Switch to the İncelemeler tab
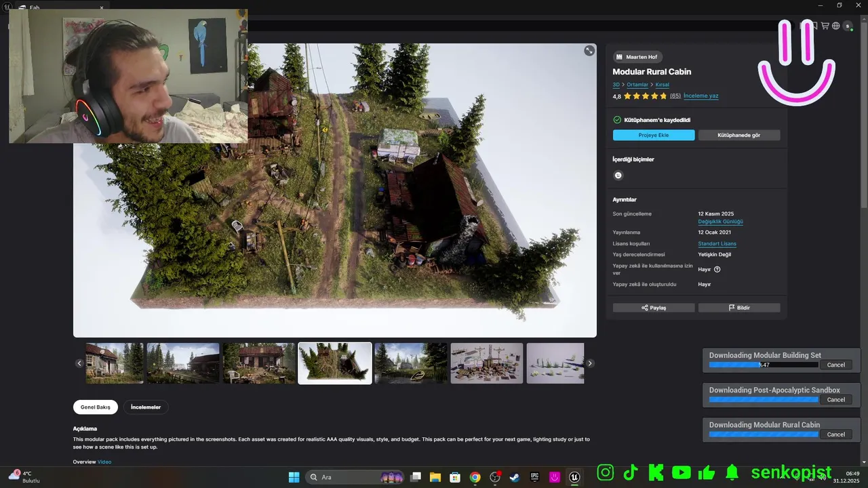The image size is (868, 488). 146,407
